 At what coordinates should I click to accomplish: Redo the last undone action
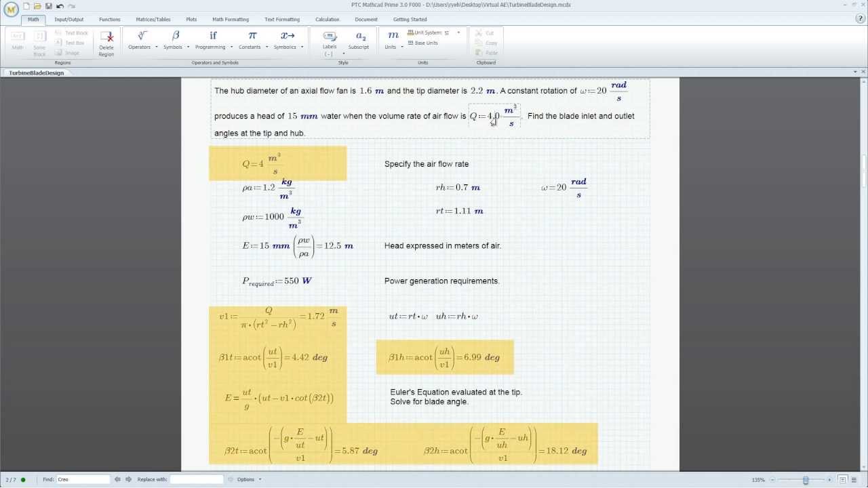(71, 6)
